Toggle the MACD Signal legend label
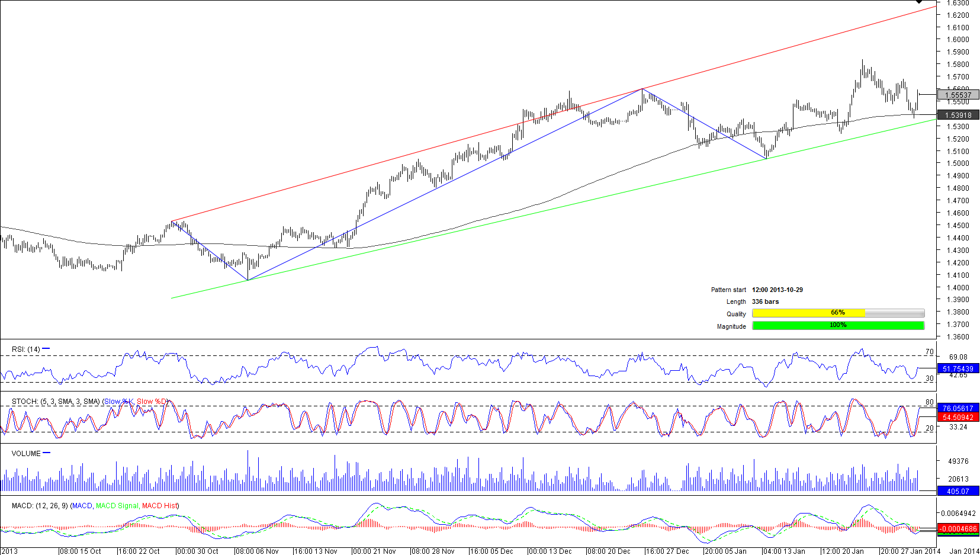The image size is (980, 555). [x=117, y=506]
